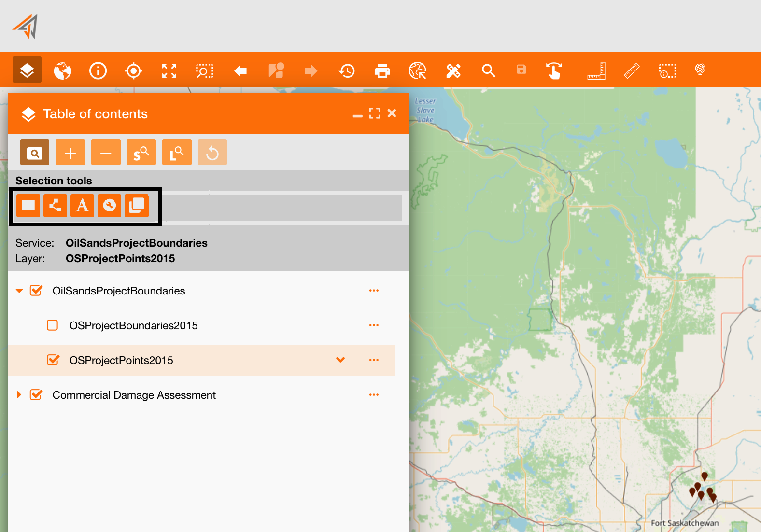Open the history clock tool
The width and height of the screenshot is (761, 532).
tap(347, 71)
